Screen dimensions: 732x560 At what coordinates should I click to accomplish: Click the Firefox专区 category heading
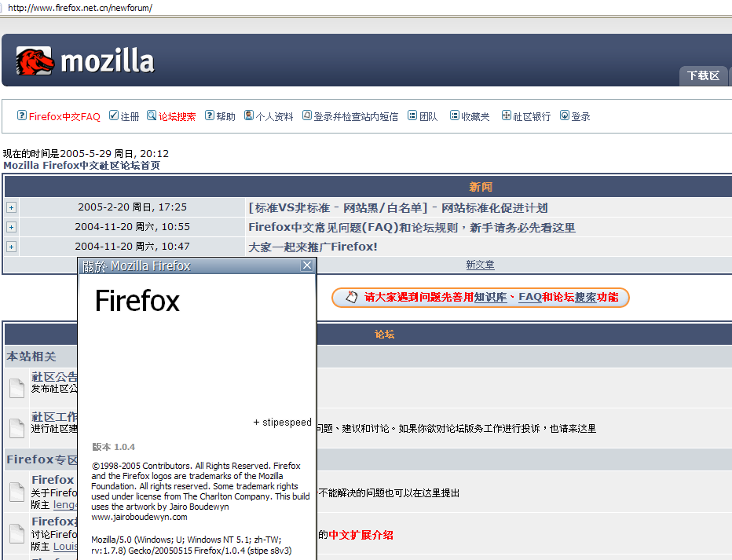click(x=42, y=459)
